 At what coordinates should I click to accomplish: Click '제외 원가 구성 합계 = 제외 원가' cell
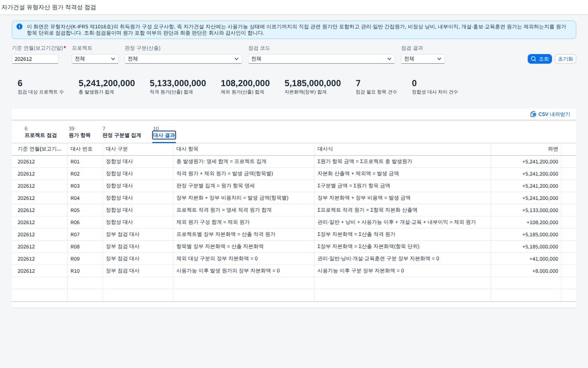click(x=244, y=222)
